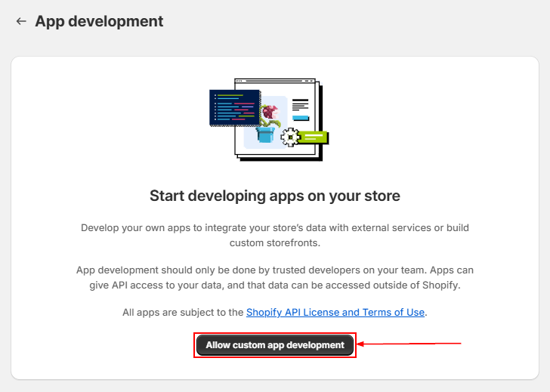This screenshot has width=550, height=392.
Task: Click the trusted developers warning paragraph
Action: [275, 270]
